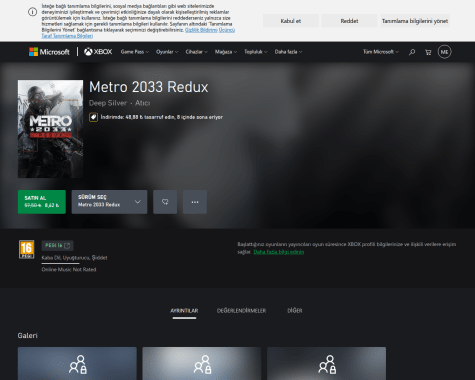475x380 pixels.
Task: Open the first gallery thumbnail
Action: tap(77, 363)
